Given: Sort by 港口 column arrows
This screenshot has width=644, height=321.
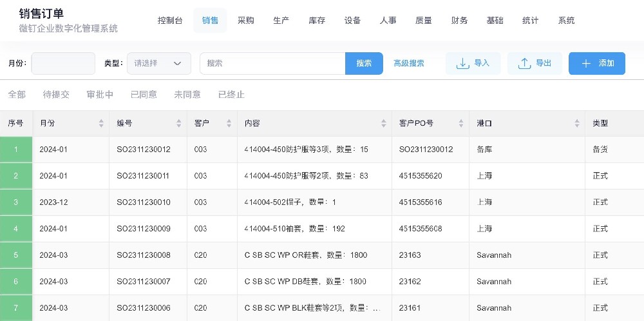Looking at the screenshot, I should 577,123.
